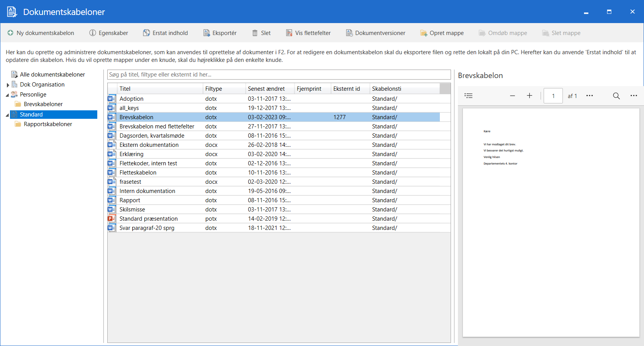Open preview search magnifier icon
The image size is (644, 346).
tap(616, 96)
